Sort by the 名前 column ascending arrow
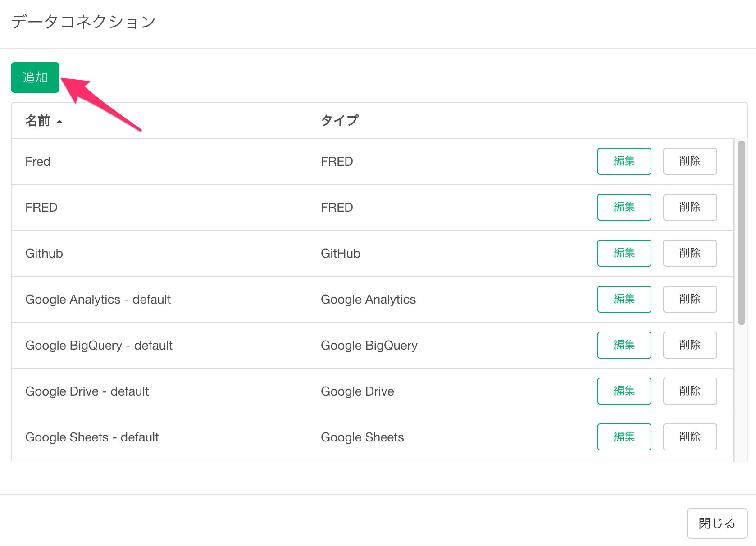The height and width of the screenshot is (546, 756). [x=59, y=121]
